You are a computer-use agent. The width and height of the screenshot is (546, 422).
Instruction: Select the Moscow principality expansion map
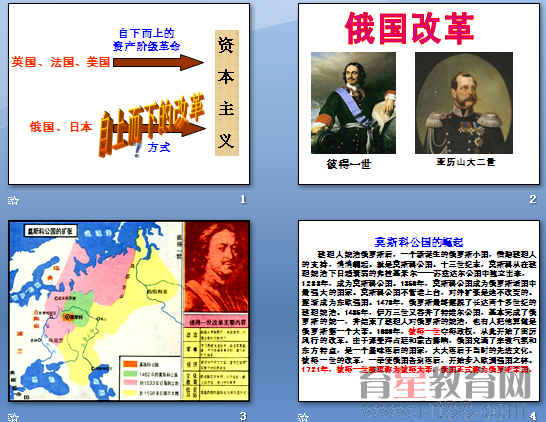[96, 311]
